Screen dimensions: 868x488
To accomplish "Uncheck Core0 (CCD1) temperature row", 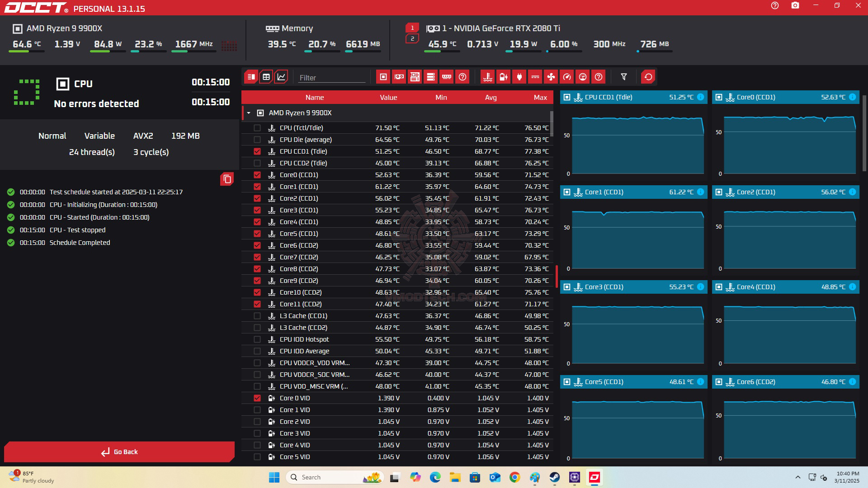I will click(257, 175).
